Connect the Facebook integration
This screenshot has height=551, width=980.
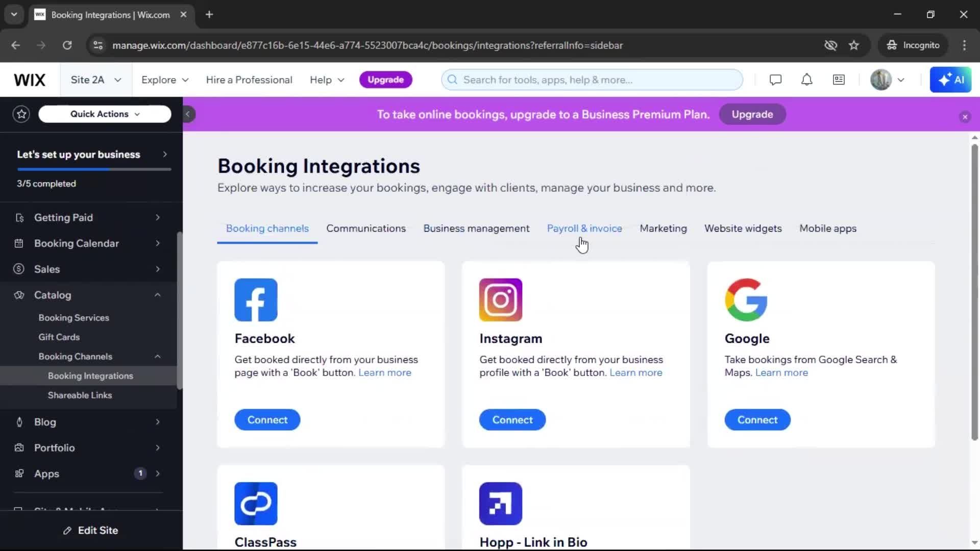267,420
